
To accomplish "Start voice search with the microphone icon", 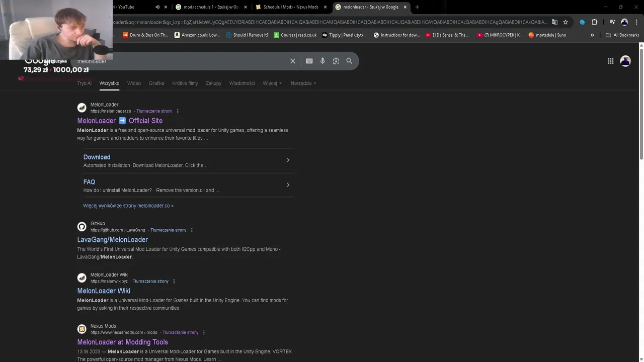I will click(x=323, y=61).
